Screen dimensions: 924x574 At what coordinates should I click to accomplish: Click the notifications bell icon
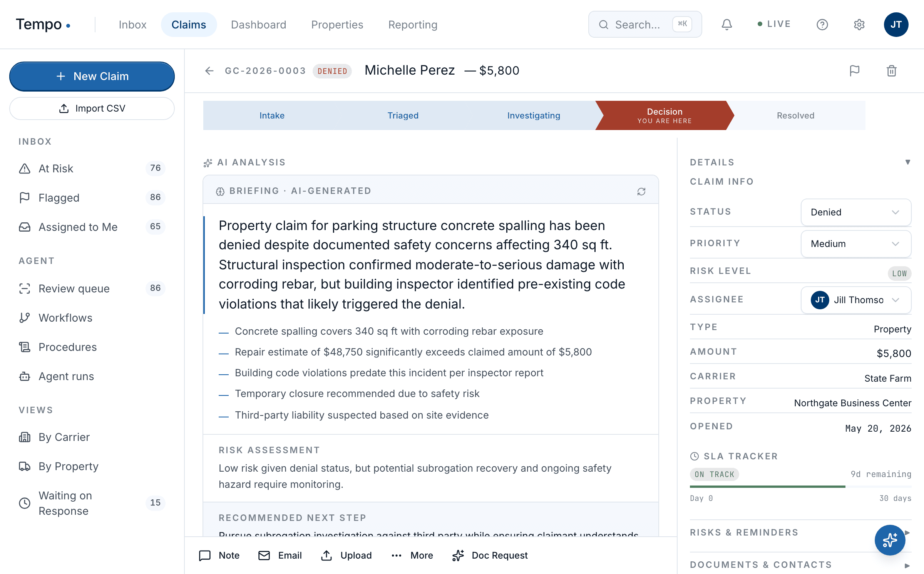[726, 25]
